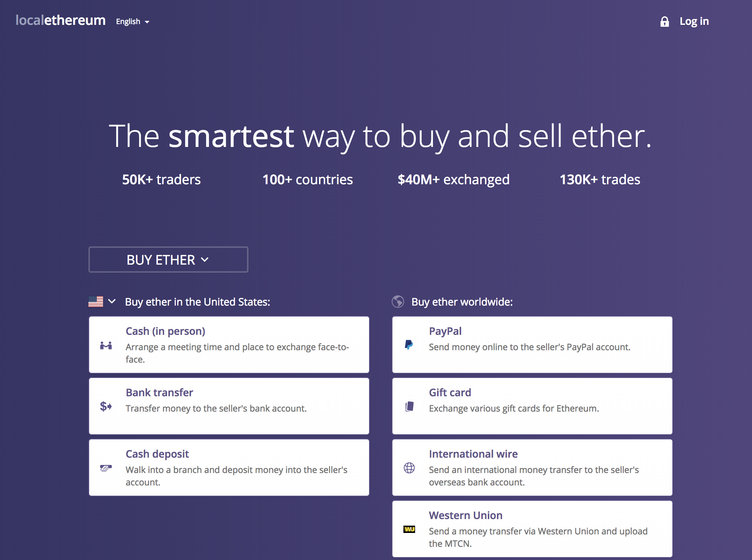Open the BUY ETHER dropdown
This screenshot has height=560, width=752.
(x=168, y=260)
